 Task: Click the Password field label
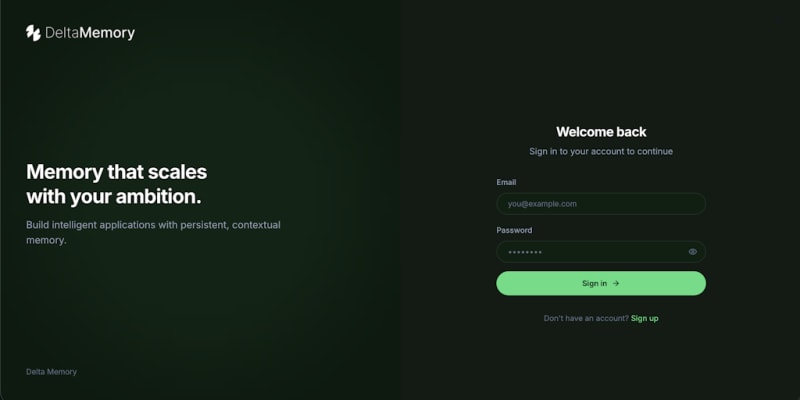coord(514,230)
